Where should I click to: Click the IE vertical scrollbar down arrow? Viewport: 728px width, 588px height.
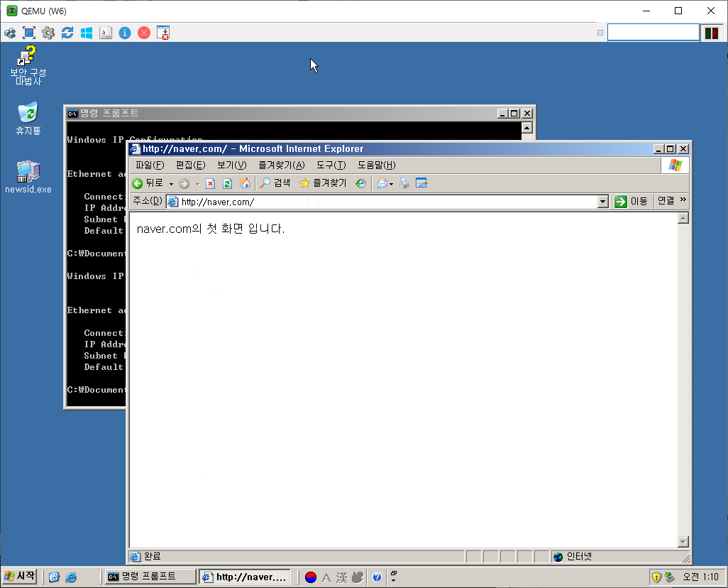coord(683,542)
